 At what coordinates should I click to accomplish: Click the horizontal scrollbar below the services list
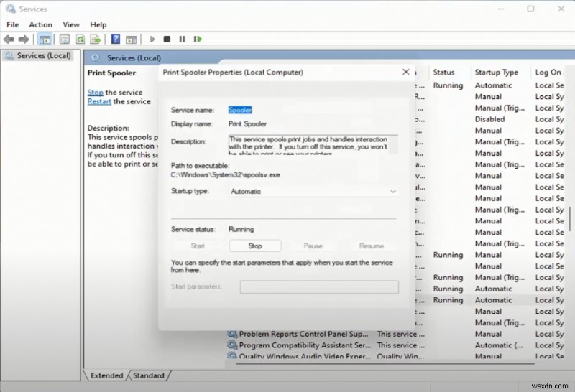click(x=385, y=364)
